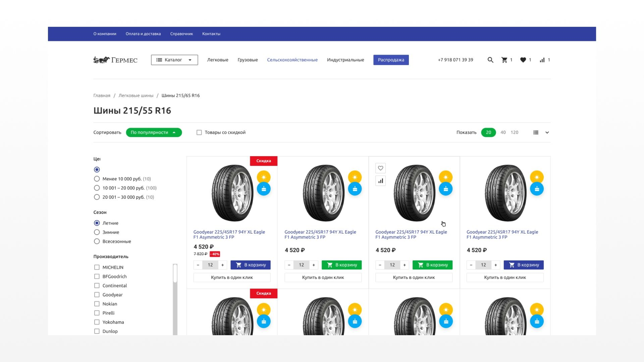
Task: Open first product tire thumbnail
Action: point(232,193)
